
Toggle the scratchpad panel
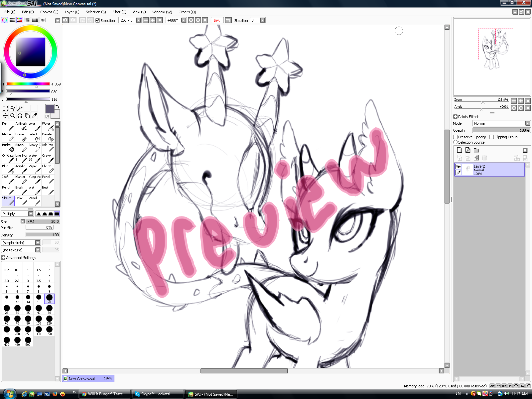[x=43, y=20]
